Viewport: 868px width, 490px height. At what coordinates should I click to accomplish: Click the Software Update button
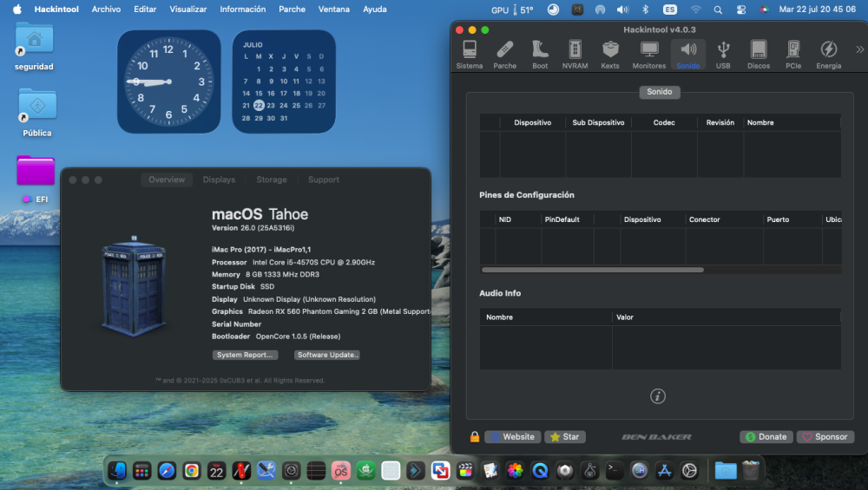click(327, 355)
